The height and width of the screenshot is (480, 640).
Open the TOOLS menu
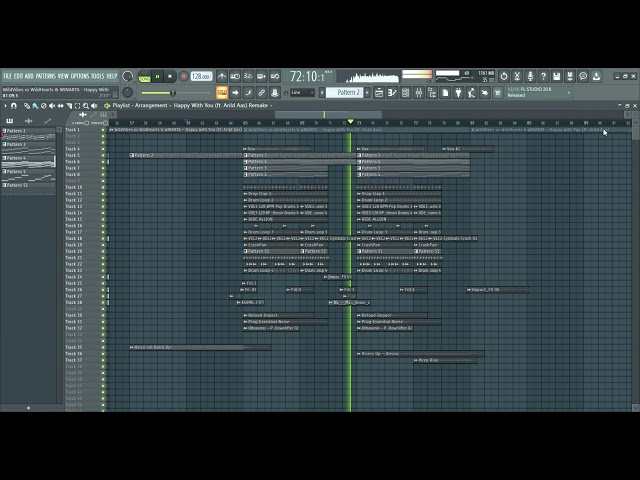click(98, 76)
